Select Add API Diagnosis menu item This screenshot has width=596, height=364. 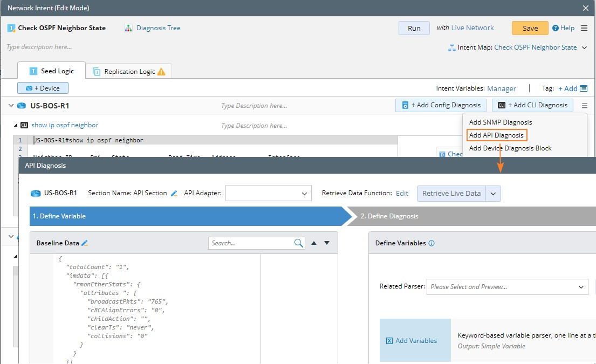tap(496, 135)
